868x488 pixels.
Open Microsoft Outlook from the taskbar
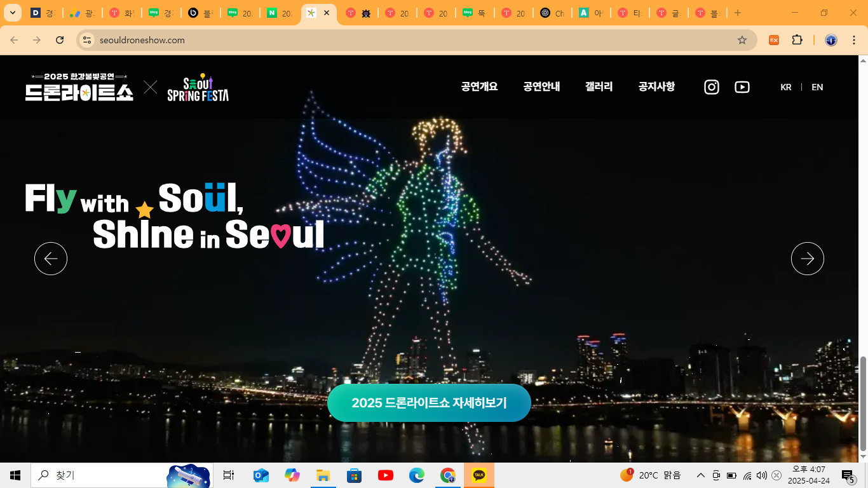pos(261,474)
